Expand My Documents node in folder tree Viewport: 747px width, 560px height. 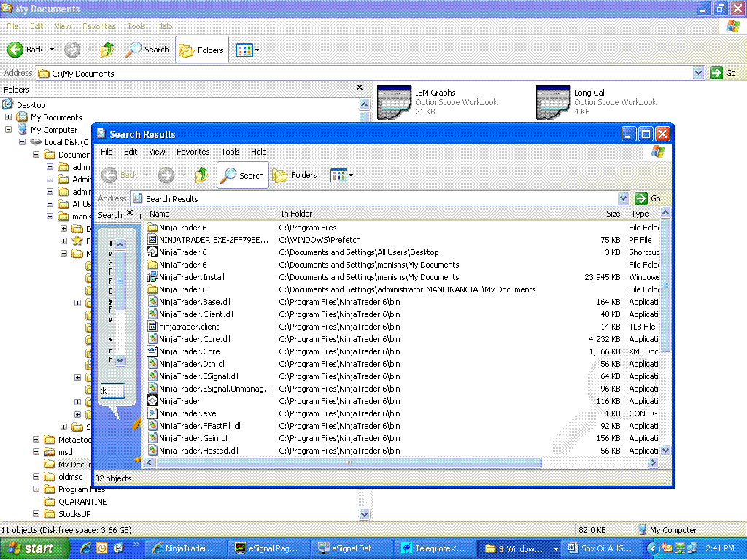(8, 117)
